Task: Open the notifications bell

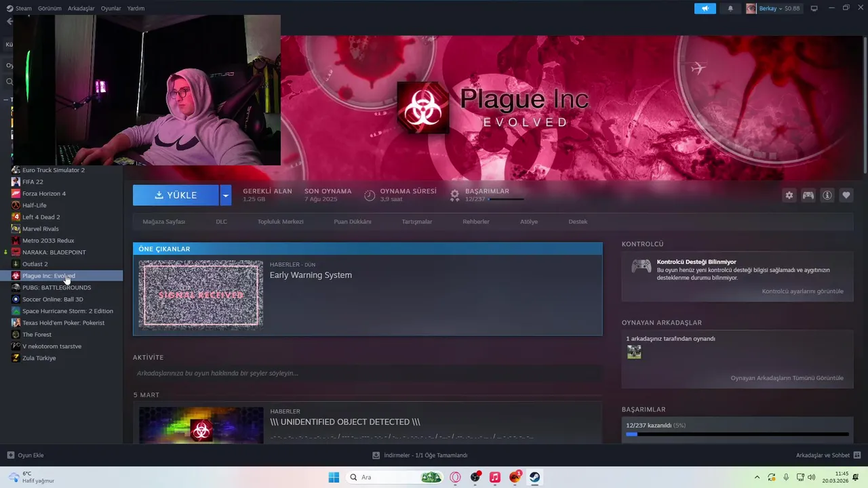Action: (x=730, y=8)
